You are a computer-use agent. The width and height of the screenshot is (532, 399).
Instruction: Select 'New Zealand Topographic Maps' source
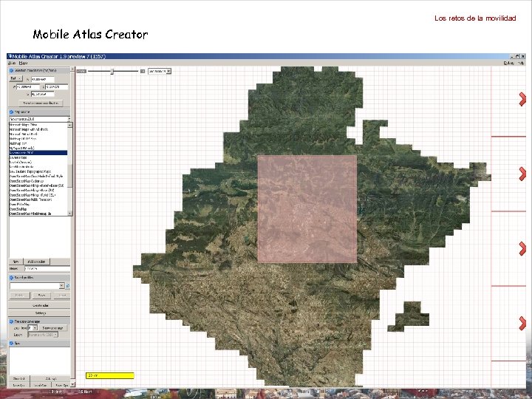pyautogui.click(x=38, y=171)
